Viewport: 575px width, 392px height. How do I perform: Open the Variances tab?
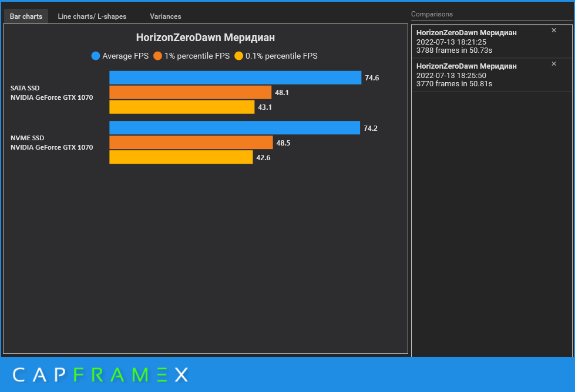tap(166, 16)
